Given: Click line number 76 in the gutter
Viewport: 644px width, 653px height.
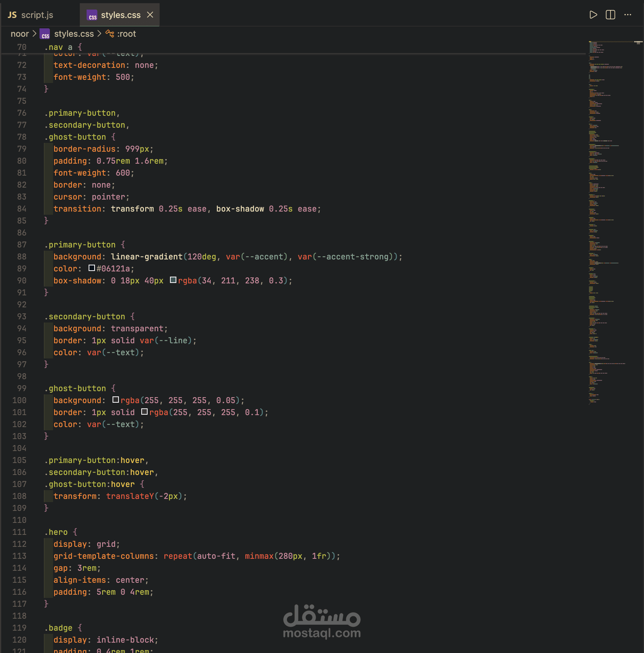Looking at the screenshot, I should (22, 113).
